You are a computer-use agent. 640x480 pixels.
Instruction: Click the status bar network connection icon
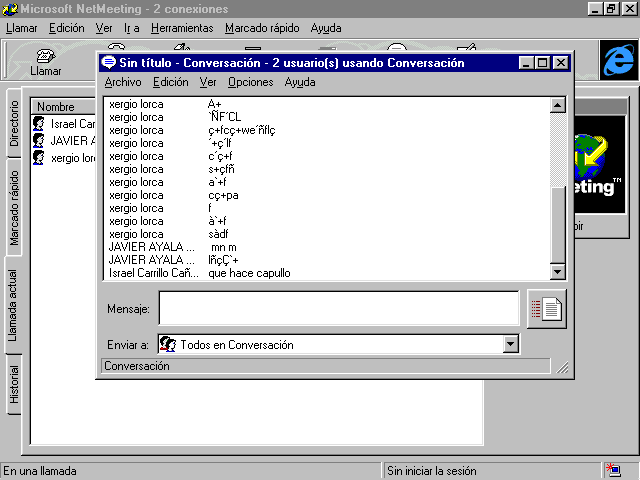(613, 470)
